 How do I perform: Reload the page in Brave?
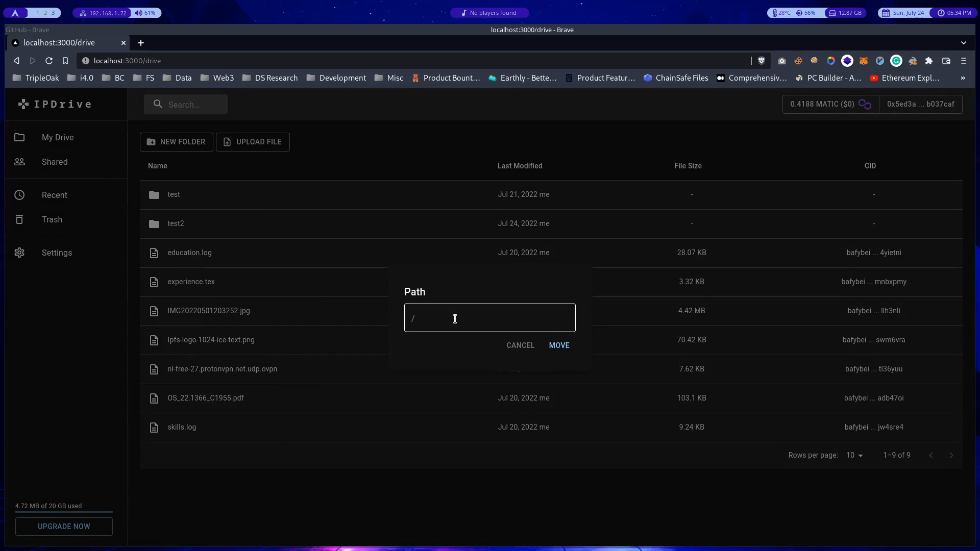[x=49, y=61]
